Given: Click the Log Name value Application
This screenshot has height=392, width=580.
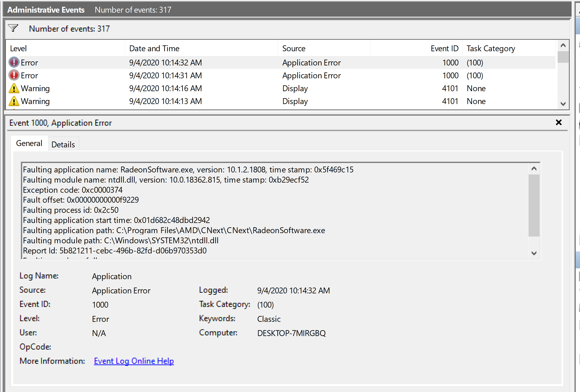Looking at the screenshot, I should pos(112,276).
